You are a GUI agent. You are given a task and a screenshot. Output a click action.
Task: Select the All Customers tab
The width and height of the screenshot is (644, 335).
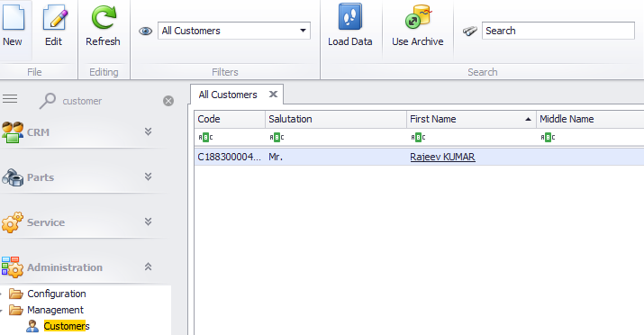tap(228, 95)
